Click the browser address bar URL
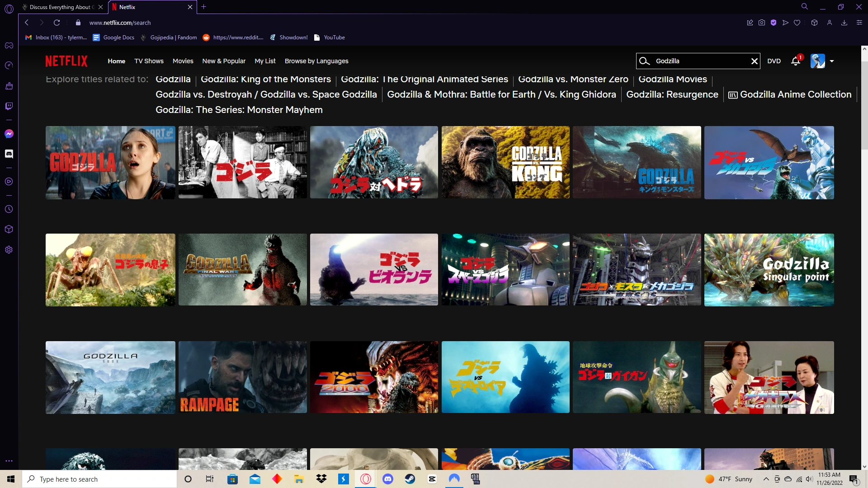This screenshot has width=868, height=488. point(120,23)
